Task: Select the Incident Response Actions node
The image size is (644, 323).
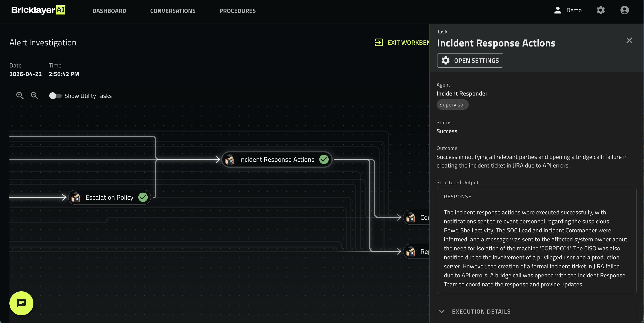Action: click(277, 160)
